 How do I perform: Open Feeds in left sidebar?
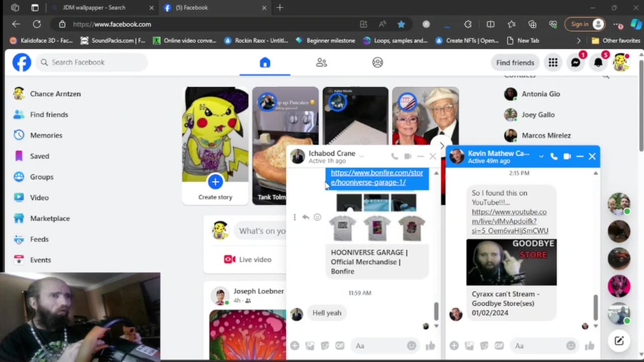coord(39,239)
